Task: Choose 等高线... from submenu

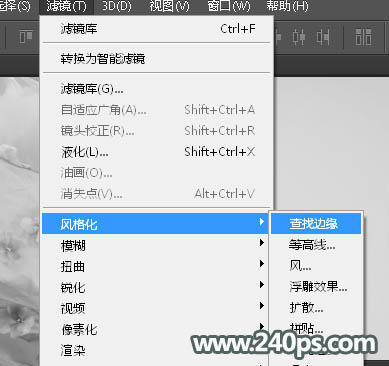Action: point(316,245)
